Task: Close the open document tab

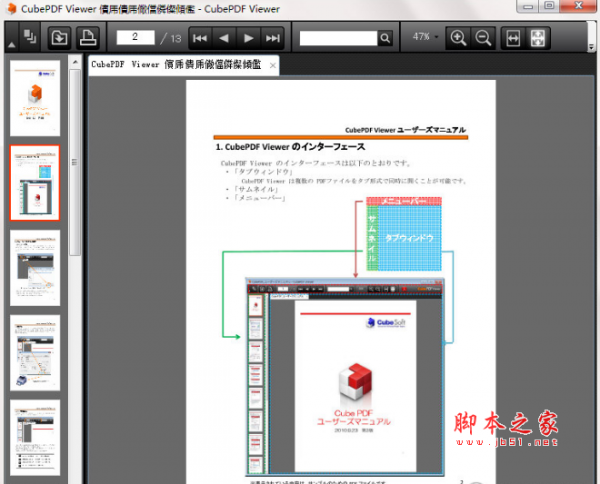Action: tap(273, 65)
